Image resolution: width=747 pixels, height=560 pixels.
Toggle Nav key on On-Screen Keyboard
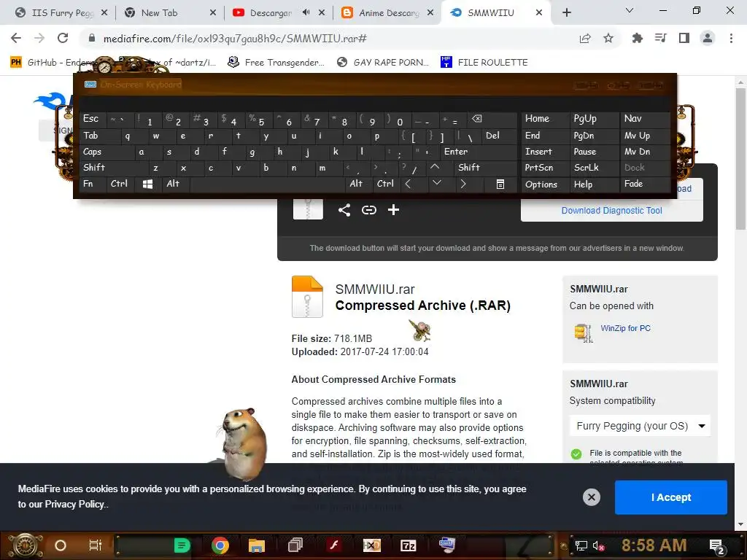[645, 119]
